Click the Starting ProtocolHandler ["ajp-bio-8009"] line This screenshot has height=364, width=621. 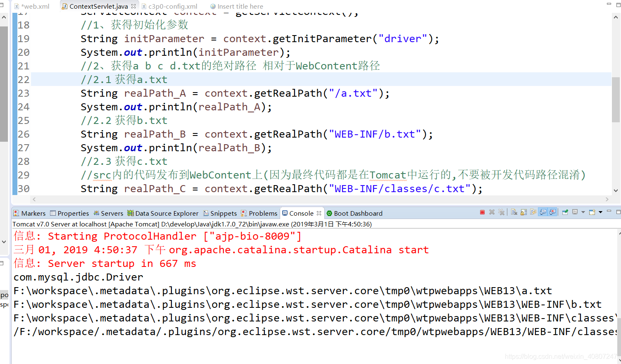click(x=157, y=236)
